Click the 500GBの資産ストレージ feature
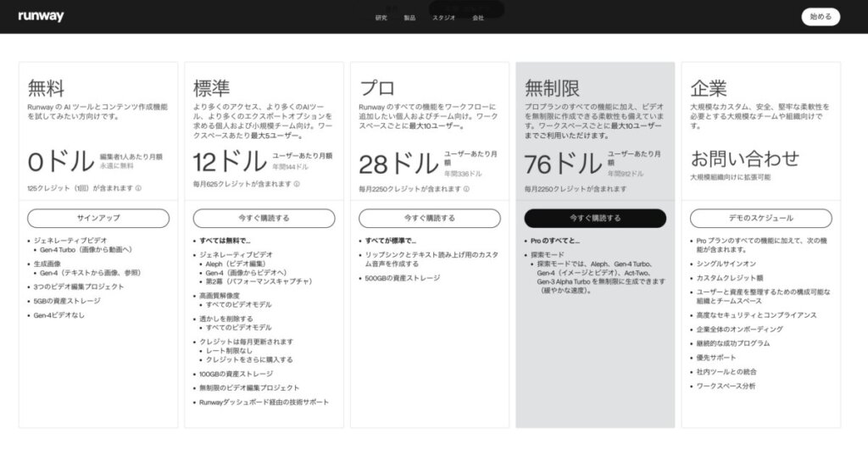 [403, 278]
